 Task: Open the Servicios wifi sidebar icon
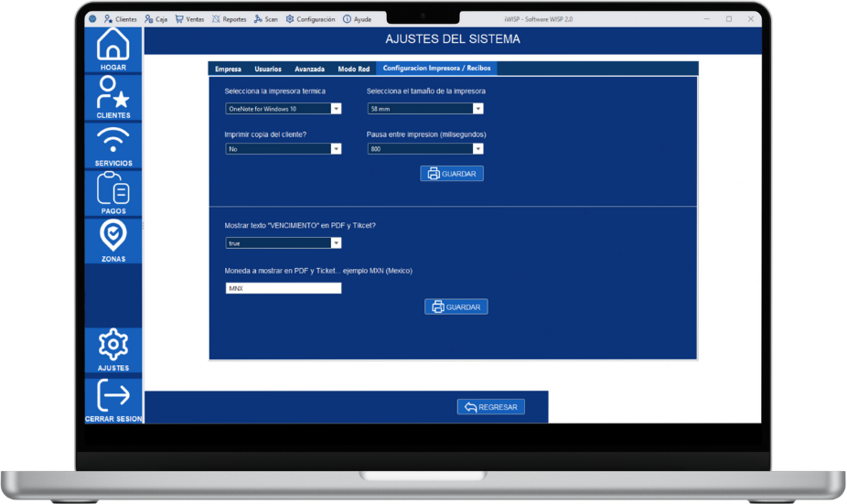[113, 145]
